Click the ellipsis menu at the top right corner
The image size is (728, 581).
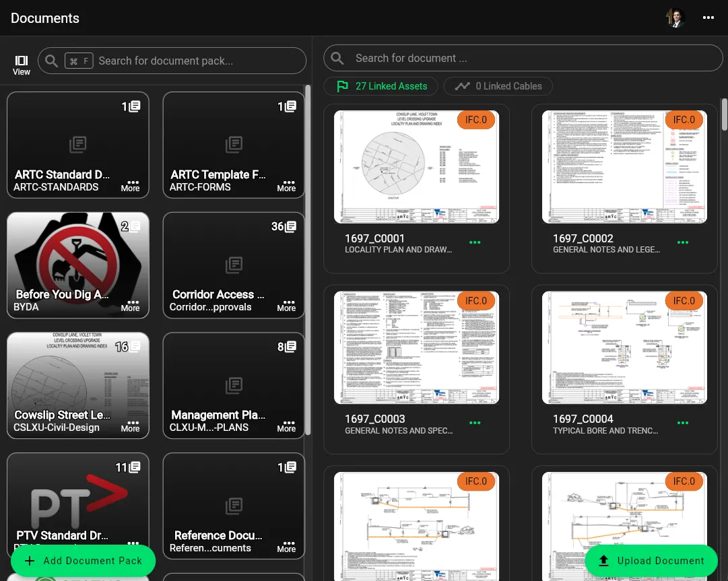coord(708,18)
